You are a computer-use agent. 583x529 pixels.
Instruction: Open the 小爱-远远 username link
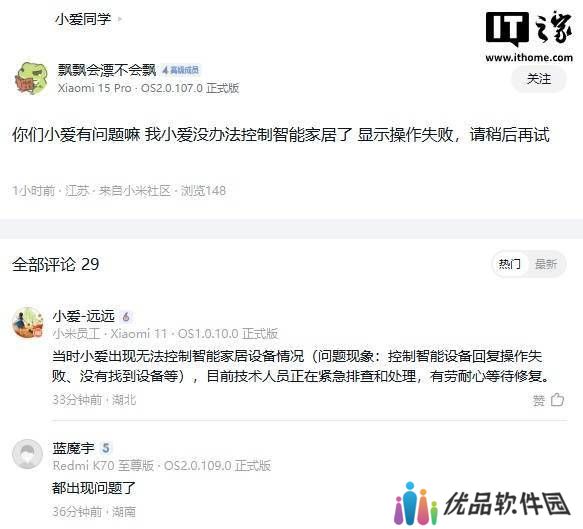84,316
